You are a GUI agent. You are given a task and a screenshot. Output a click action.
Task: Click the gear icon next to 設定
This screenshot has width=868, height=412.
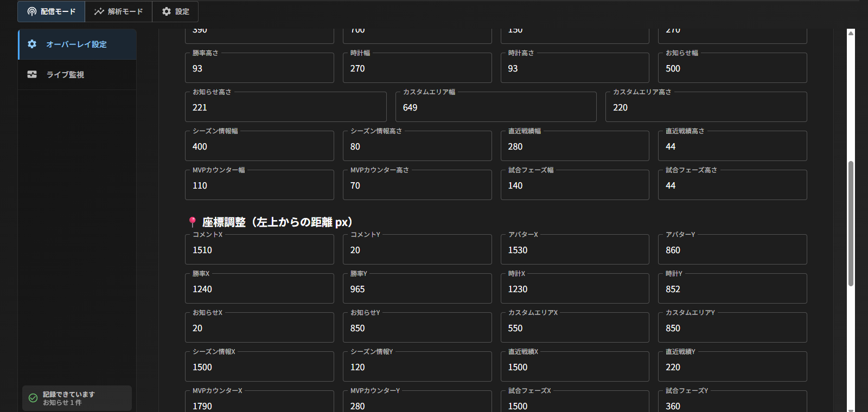click(167, 11)
